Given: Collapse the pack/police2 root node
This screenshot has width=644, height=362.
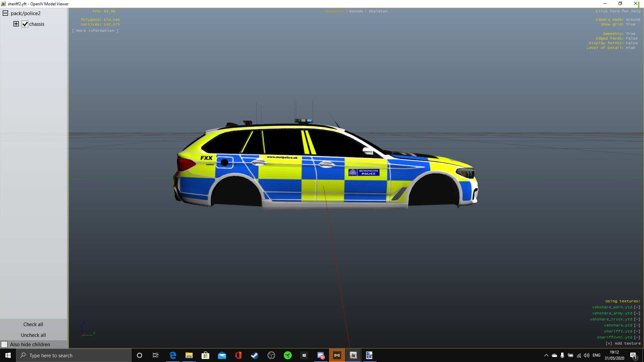Looking at the screenshot, I should (x=5, y=13).
